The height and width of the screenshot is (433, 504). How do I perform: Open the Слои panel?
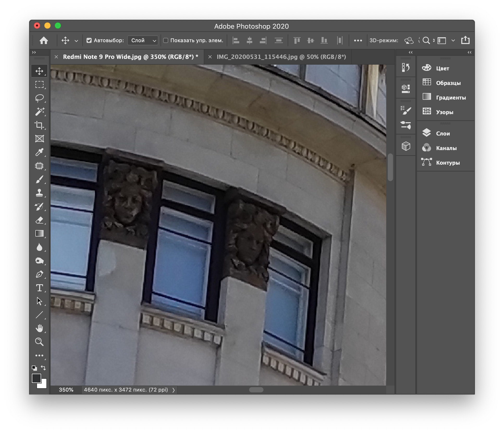click(442, 133)
